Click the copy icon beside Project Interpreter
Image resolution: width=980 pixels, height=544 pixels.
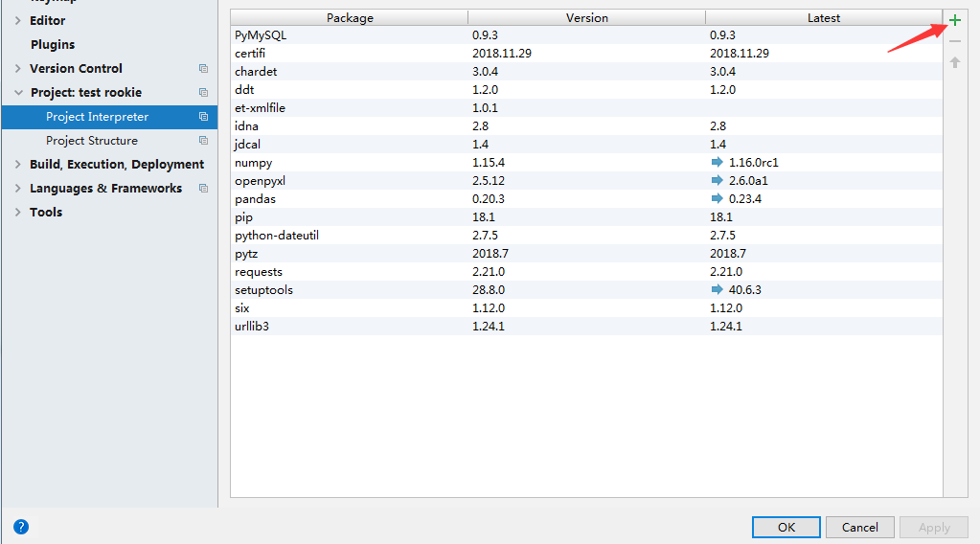pos(203,117)
